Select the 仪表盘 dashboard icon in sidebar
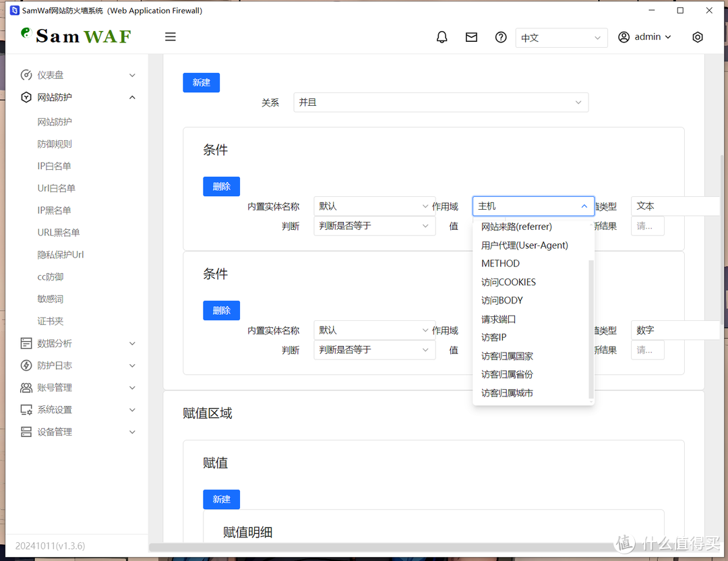This screenshot has height=561, width=728. (28, 75)
